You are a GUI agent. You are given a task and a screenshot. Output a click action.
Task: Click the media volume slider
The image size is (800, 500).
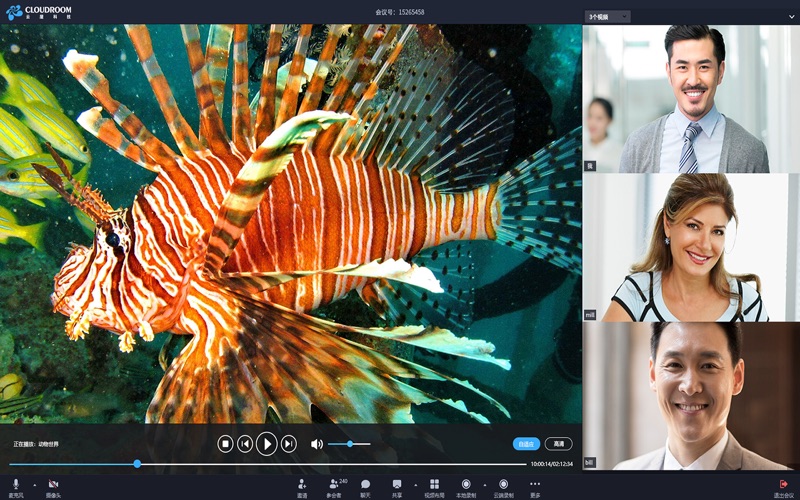(x=349, y=444)
